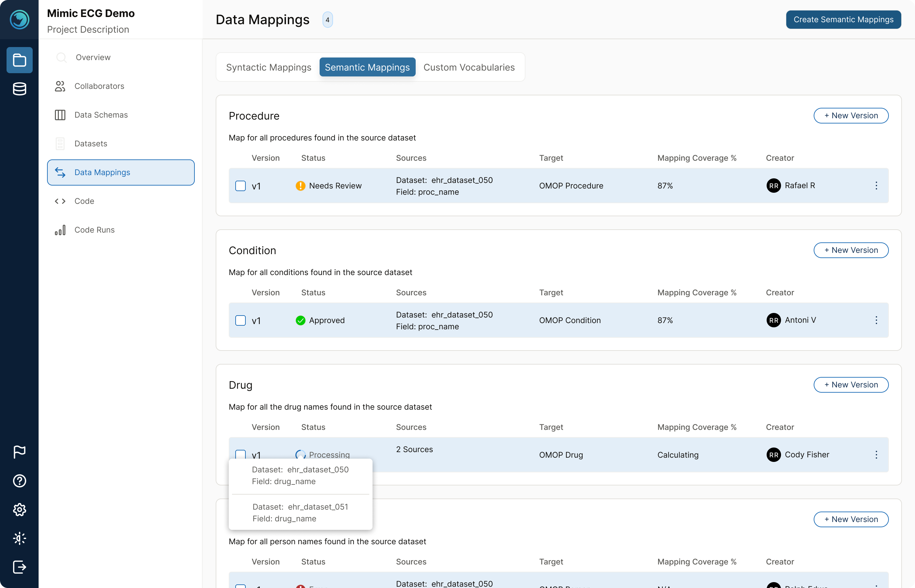Click the 87% coverage in Procedure row

click(x=665, y=186)
